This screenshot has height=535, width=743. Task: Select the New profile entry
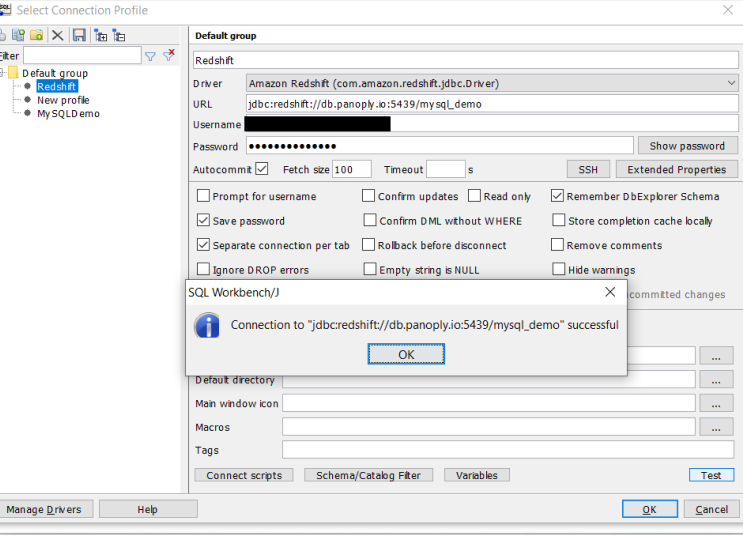click(x=63, y=100)
